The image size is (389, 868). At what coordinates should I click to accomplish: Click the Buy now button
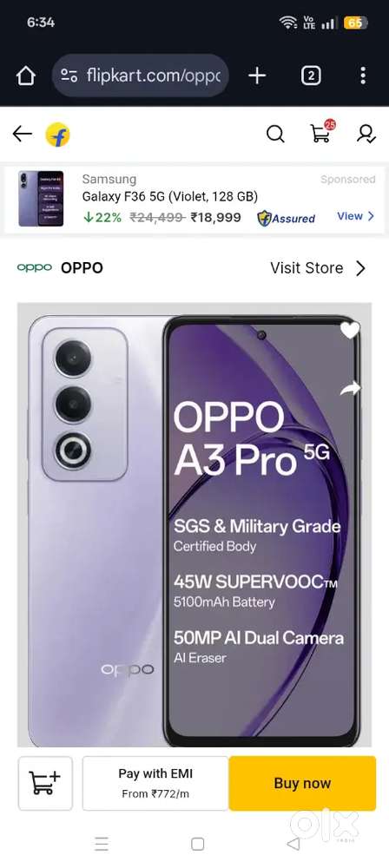(x=302, y=783)
